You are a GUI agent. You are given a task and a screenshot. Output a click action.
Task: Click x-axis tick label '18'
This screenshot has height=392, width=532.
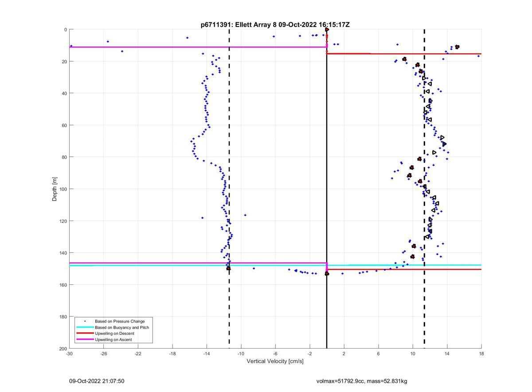(x=481, y=353)
